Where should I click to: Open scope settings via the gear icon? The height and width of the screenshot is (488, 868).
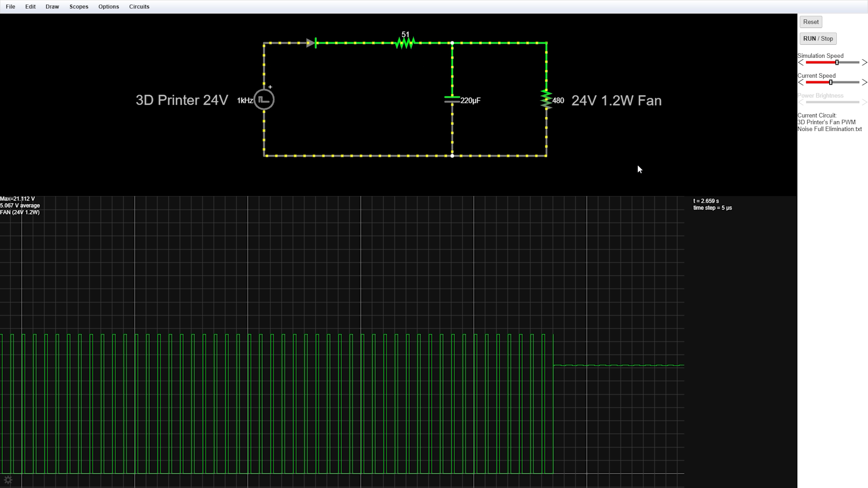pos(8,480)
